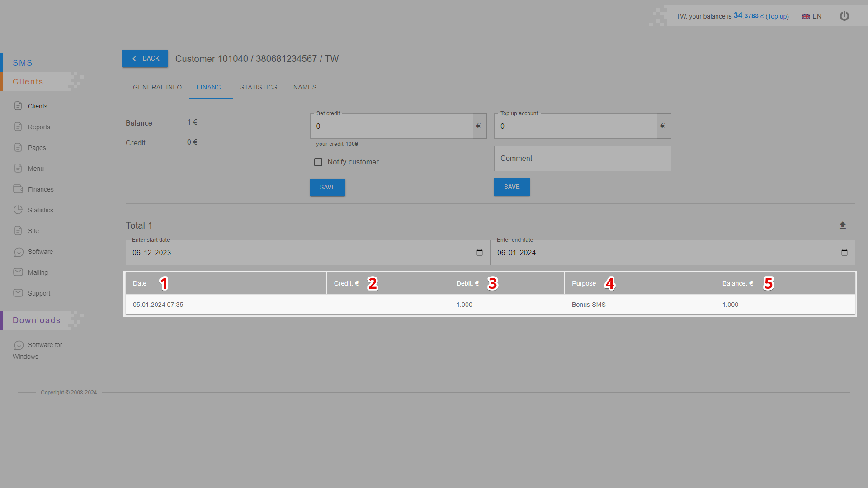The height and width of the screenshot is (488, 868).
Task: Click the export upload icon above table
Action: (842, 225)
